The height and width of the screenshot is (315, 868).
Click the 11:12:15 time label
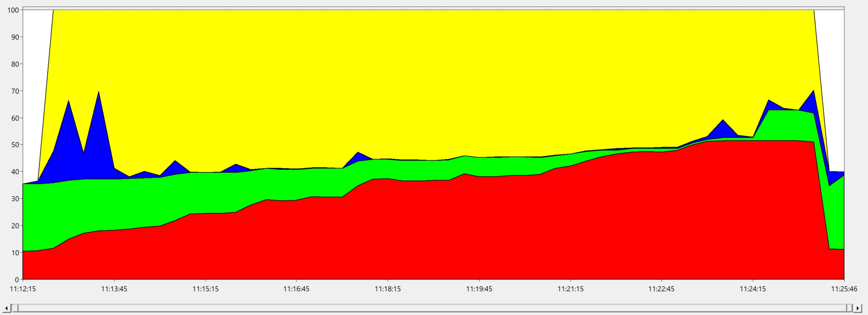pyautogui.click(x=23, y=289)
